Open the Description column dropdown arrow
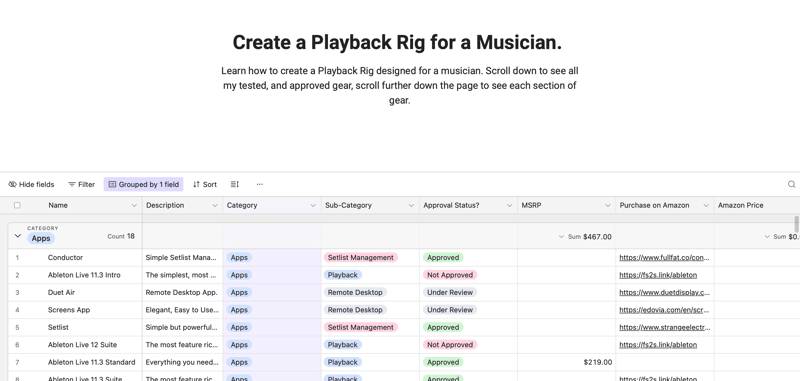The height and width of the screenshot is (381, 800). [x=215, y=205]
